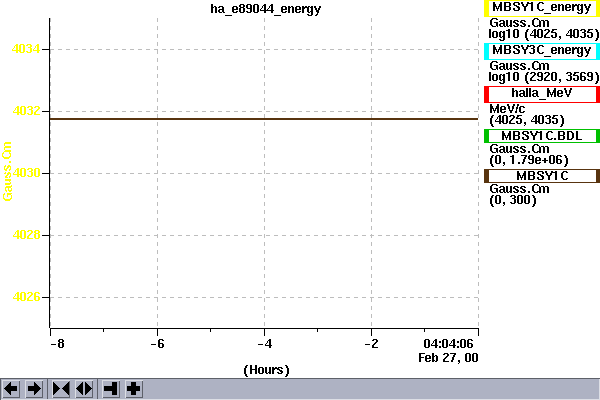Select the brown MBSY1C legend entry

point(541,177)
